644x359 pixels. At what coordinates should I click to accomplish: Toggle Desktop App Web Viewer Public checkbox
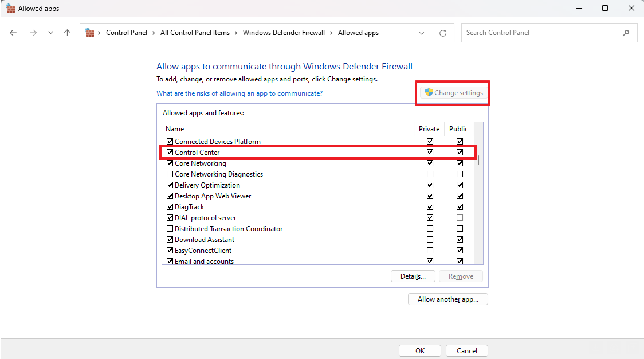click(460, 196)
